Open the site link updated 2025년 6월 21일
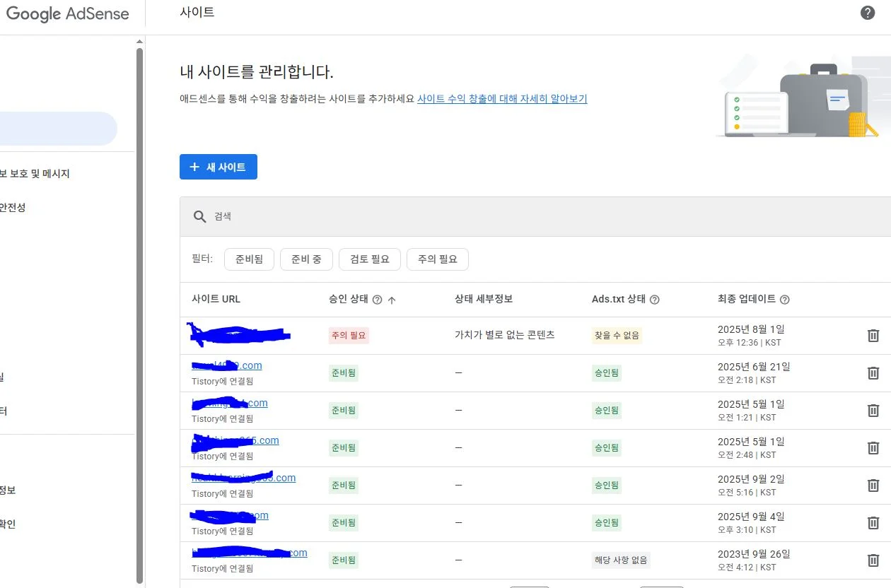 tap(227, 365)
